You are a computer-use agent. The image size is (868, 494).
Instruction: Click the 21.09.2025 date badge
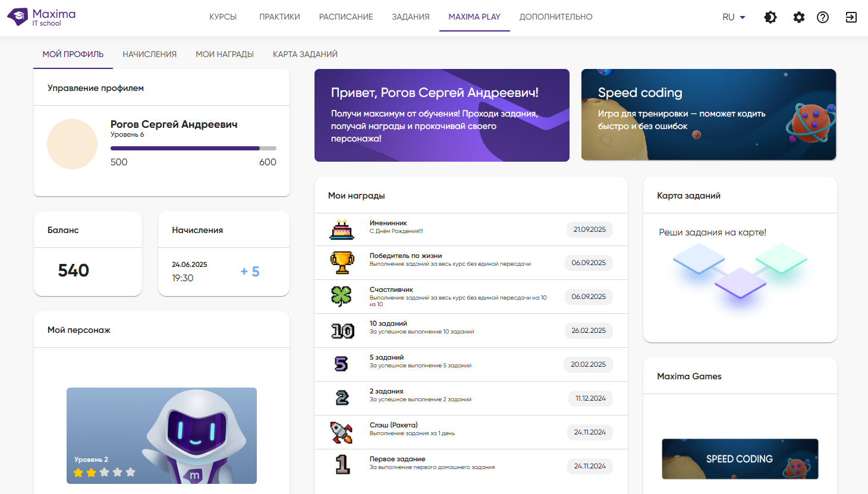590,229
